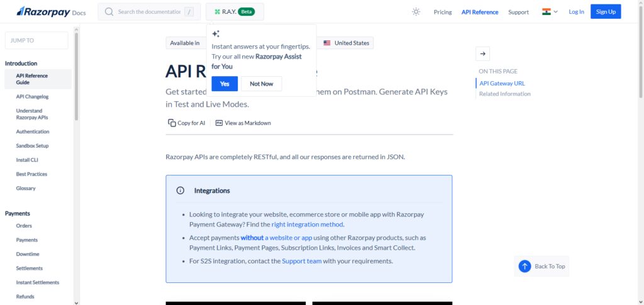Image resolution: width=644 pixels, height=305 pixels.
Task: Focus the JUMP TO input box
Action: (36, 40)
